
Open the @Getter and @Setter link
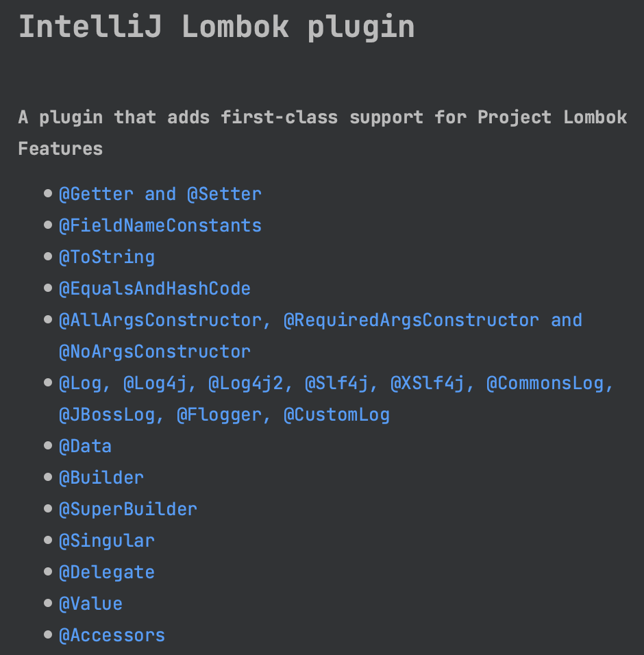point(160,195)
